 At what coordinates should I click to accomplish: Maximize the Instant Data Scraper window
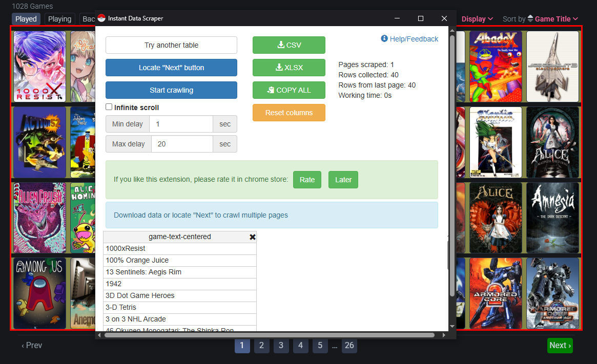point(421,18)
